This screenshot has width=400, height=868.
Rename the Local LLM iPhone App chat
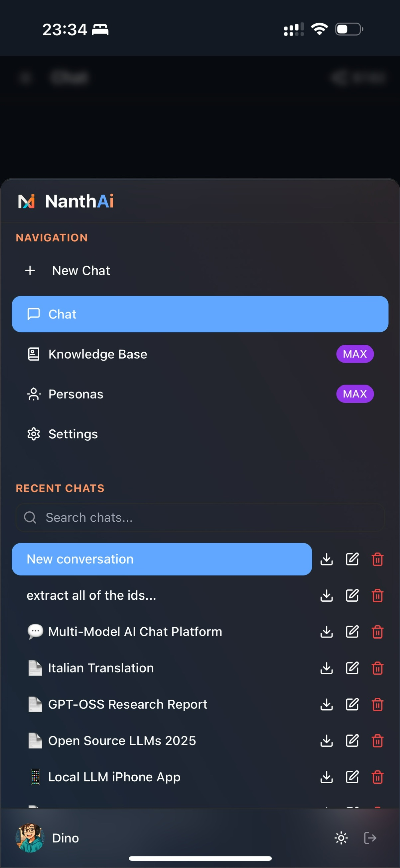[x=352, y=777]
